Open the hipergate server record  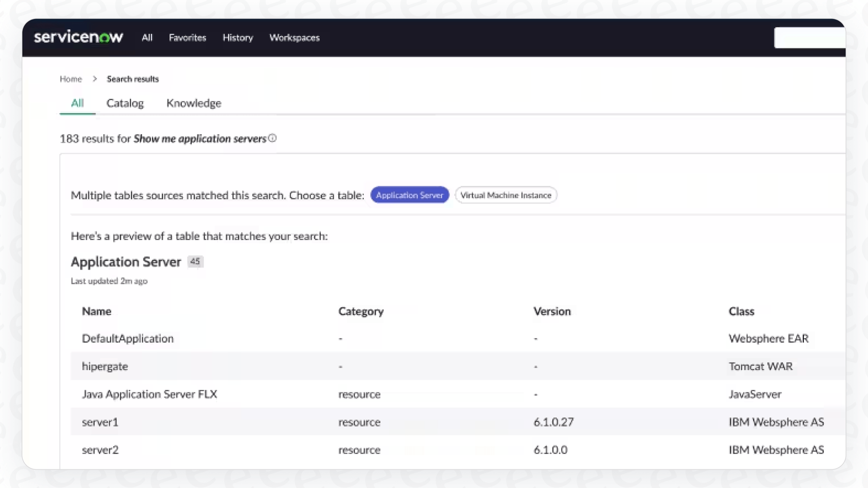pyautogui.click(x=105, y=366)
